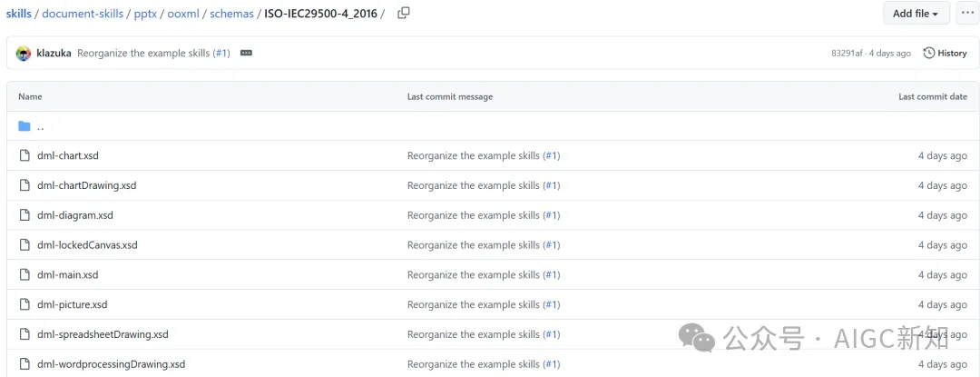Open dml-spreadsheetDrawing.xsd file
This screenshot has height=377, width=980.
pyautogui.click(x=103, y=334)
